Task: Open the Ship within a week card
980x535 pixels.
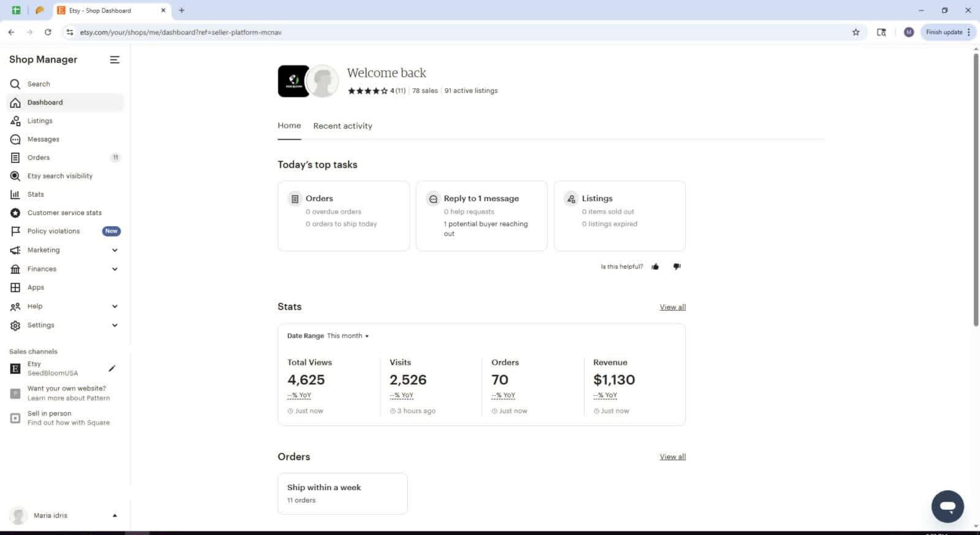Action: pyautogui.click(x=342, y=493)
